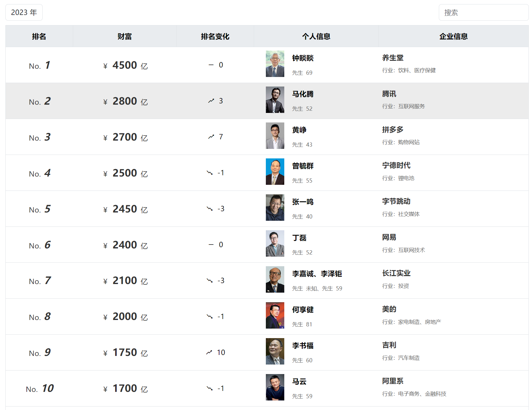Click the rising rank icon for 黄峥
Viewport: 532px width, 410px height.
pos(211,137)
